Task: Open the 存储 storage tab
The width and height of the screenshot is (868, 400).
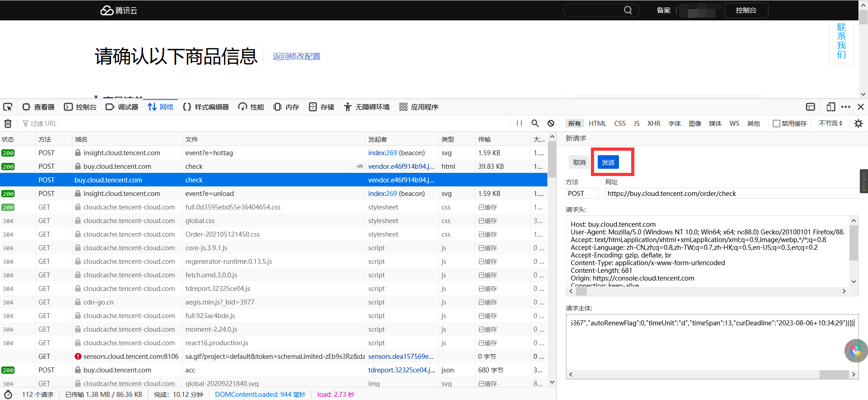Action: click(321, 107)
